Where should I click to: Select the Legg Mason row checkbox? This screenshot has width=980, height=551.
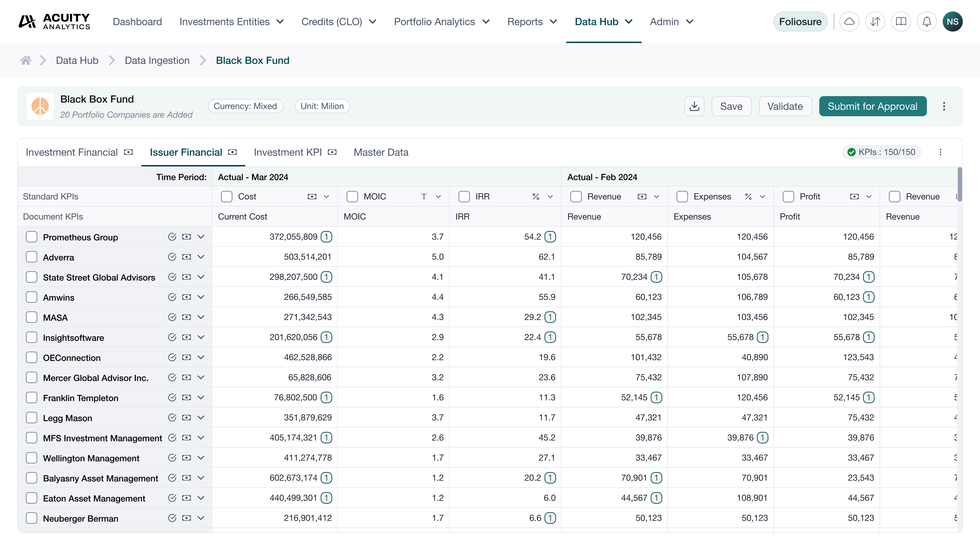(32, 418)
